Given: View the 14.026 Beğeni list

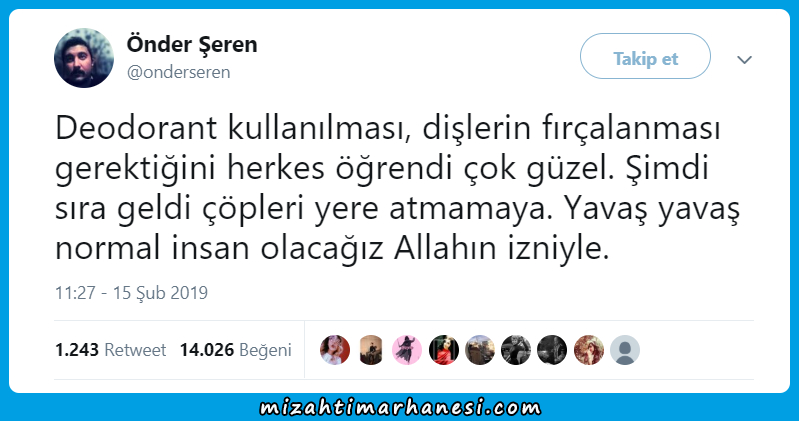Looking at the screenshot, I should 235,350.
